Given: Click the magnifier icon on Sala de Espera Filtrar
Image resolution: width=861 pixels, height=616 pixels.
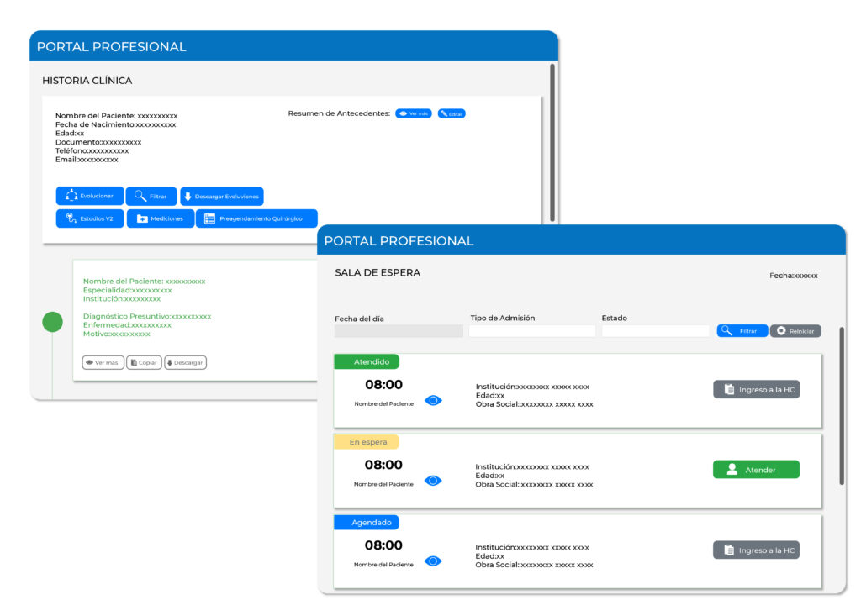Looking at the screenshot, I should coord(726,330).
